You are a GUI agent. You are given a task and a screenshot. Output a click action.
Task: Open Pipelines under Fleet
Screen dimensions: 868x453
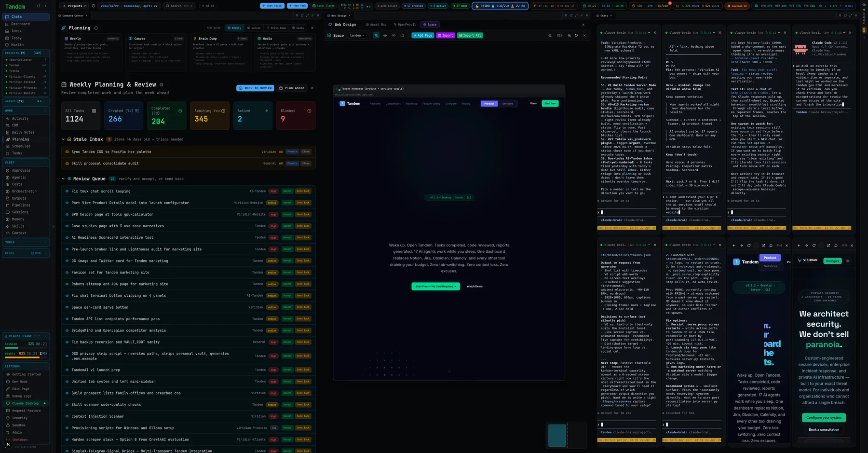26,205
